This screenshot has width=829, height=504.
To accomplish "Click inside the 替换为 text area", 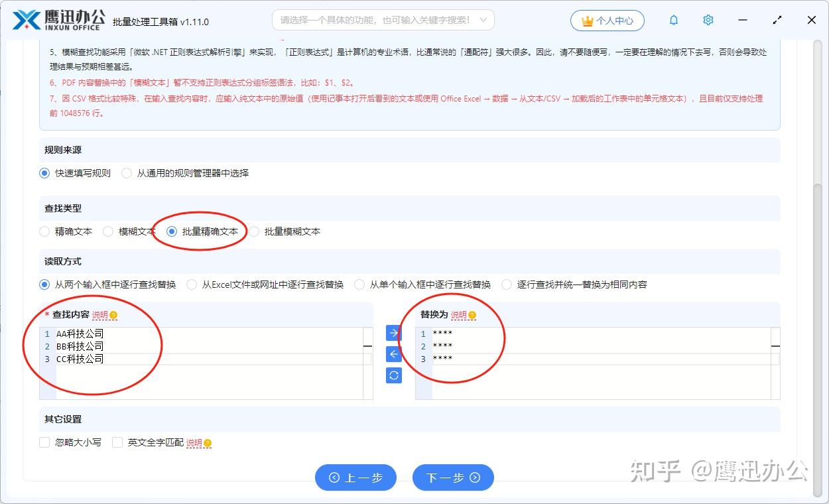I will (x=598, y=363).
